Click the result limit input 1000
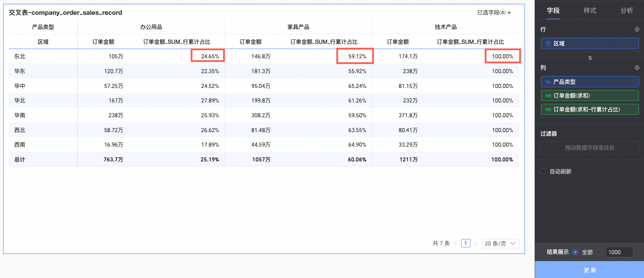The height and width of the screenshot is (278, 644). tap(619, 252)
